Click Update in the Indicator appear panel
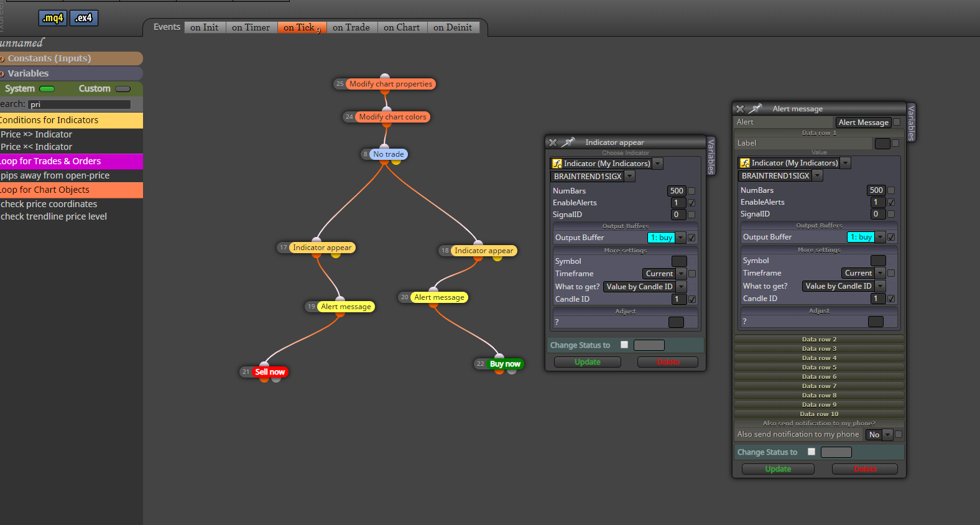 coord(588,362)
